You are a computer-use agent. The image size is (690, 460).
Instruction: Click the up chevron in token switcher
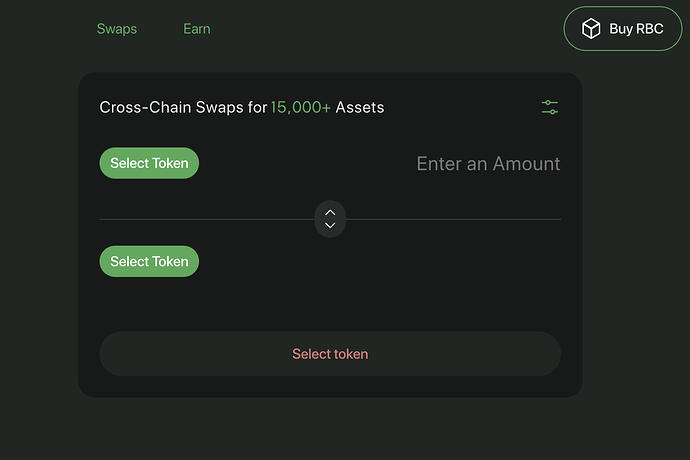click(x=330, y=213)
